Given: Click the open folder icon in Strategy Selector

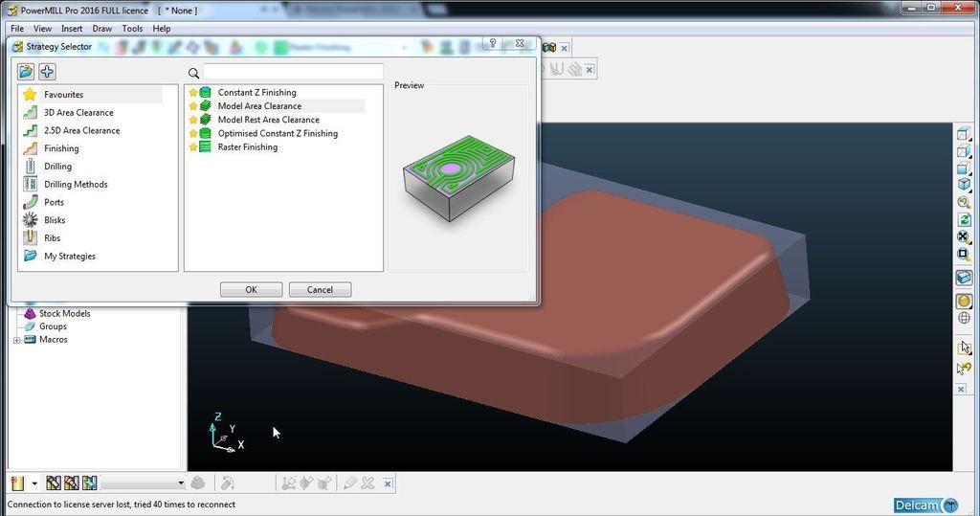Looking at the screenshot, I should 26,72.
